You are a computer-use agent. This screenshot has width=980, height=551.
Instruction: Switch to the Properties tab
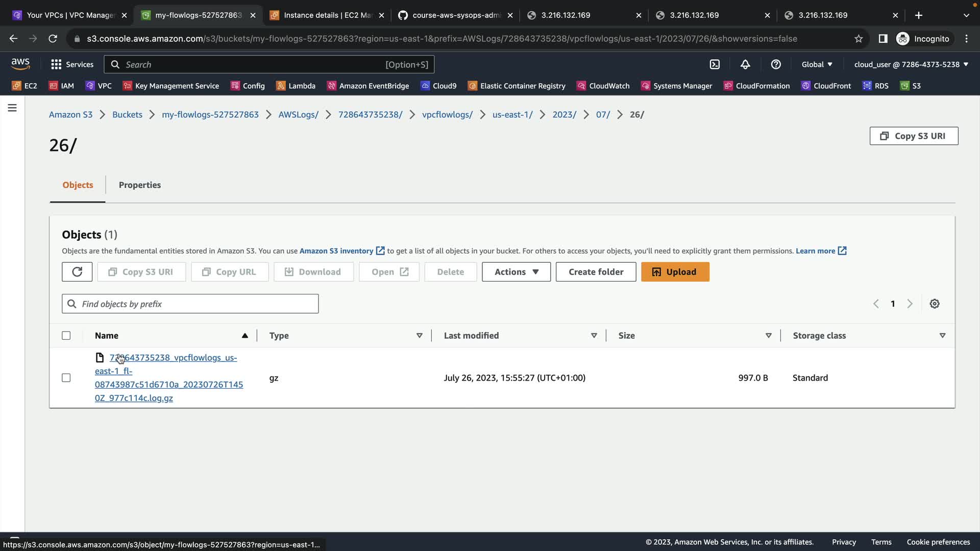[139, 185]
